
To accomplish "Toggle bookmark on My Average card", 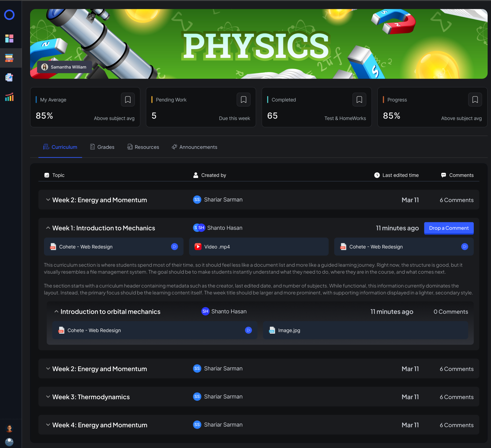I will pyautogui.click(x=128, y=99).
